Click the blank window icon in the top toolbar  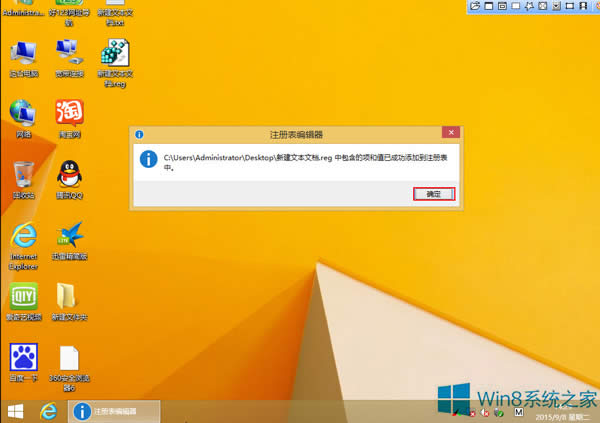pyautogui.click(x=489, y=6)
